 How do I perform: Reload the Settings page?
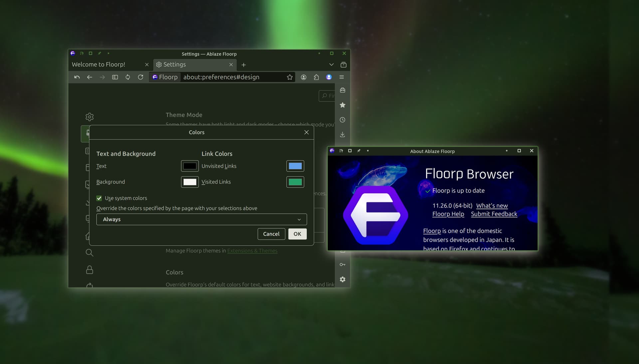(140, 77)
